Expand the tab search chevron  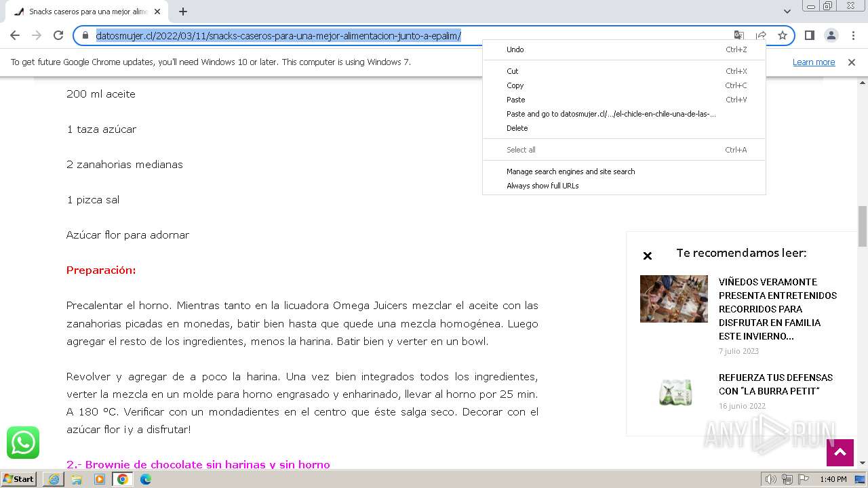pyautogui.click(x=787, y=12)
